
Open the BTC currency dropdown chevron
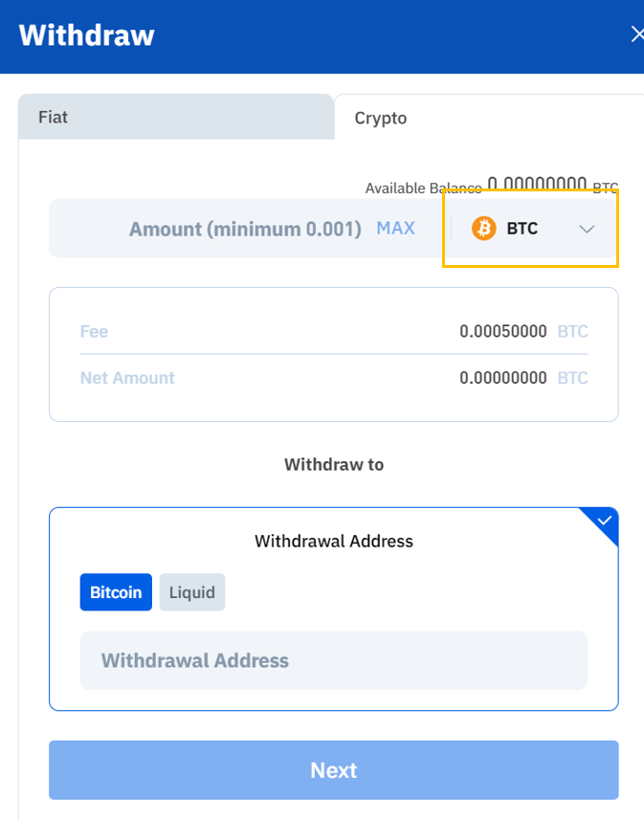588,229
